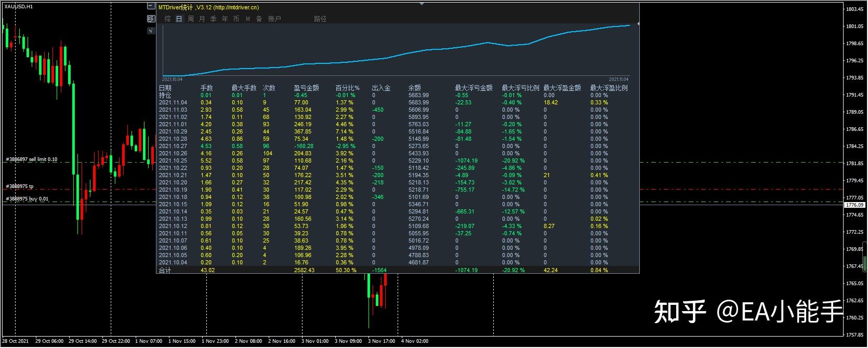
Task: Select the #3888975 tp line label
Action: pyautogui.click(x=20, y=186)
